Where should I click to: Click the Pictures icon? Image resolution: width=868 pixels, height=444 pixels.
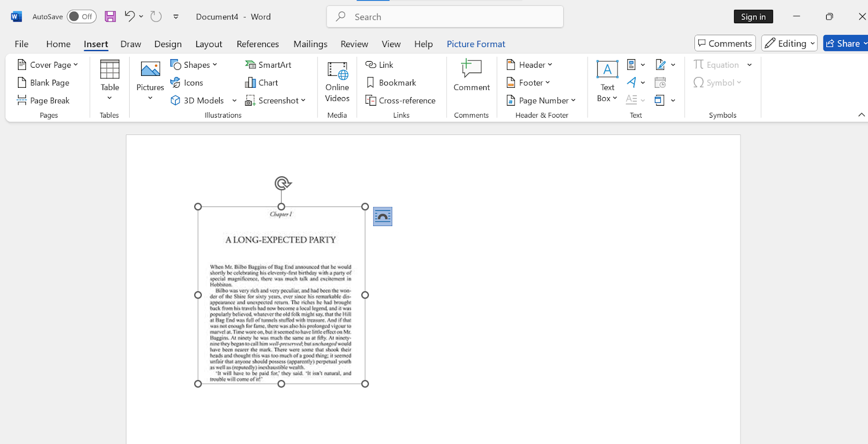pos(150,69)
